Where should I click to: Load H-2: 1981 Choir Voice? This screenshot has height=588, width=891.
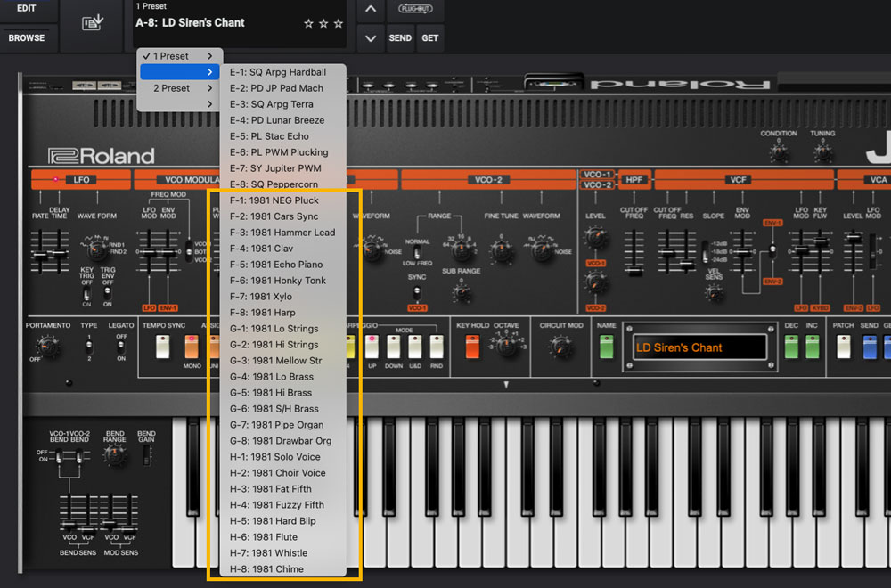tap(283, 473)
